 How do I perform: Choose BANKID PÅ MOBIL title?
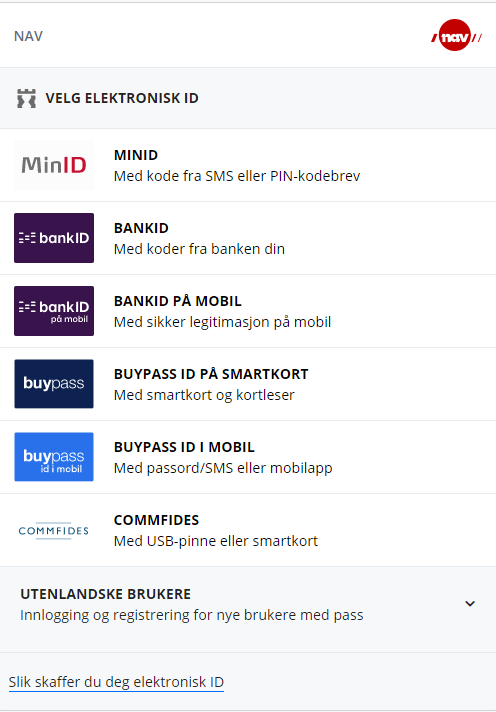click(178, 301)
